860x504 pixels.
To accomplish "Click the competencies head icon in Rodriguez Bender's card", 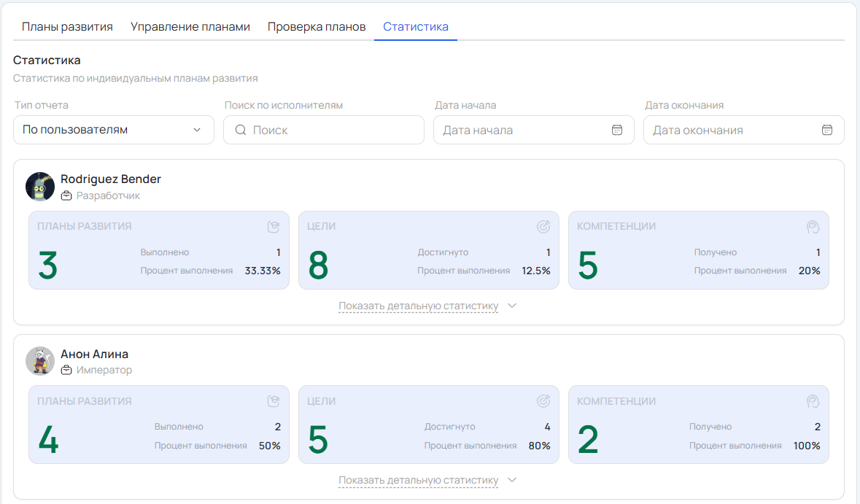I will 813,227.
